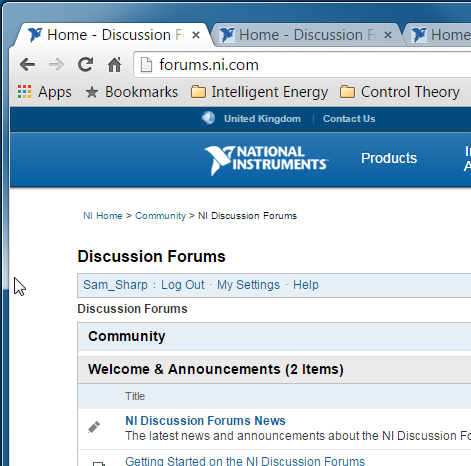The height and width of the screenshot is (466, 471).
Task: Open the Intelligent Energy bookmarks folder
Action: [259, 92]
